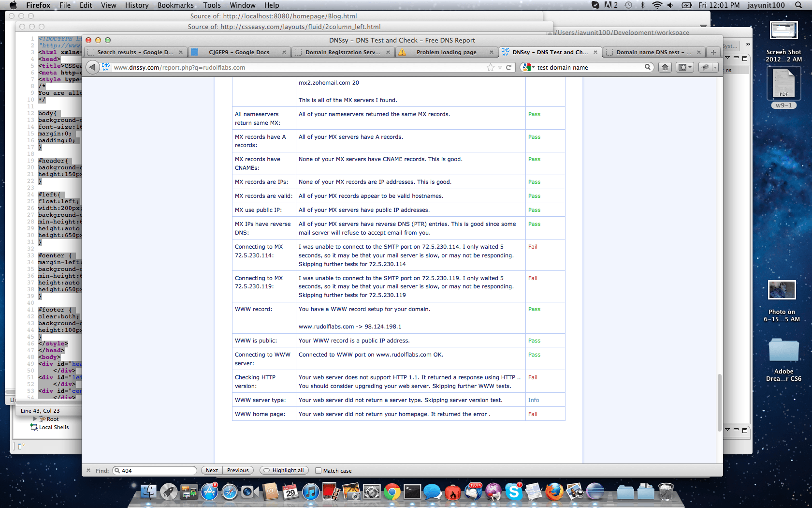Switch to the Domain name DNS test tab
The width and height of the screenshot is (812, 508).
click(x=653, y=52)
